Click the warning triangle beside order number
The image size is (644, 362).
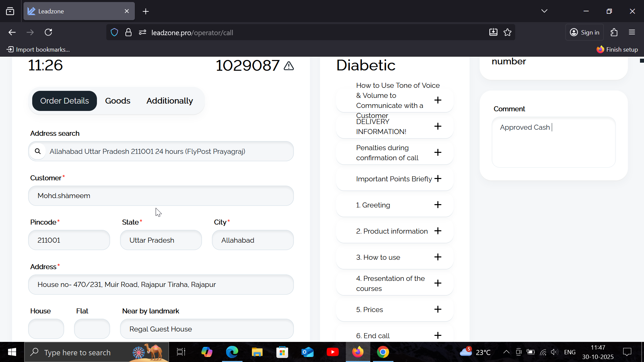[289, 66]
